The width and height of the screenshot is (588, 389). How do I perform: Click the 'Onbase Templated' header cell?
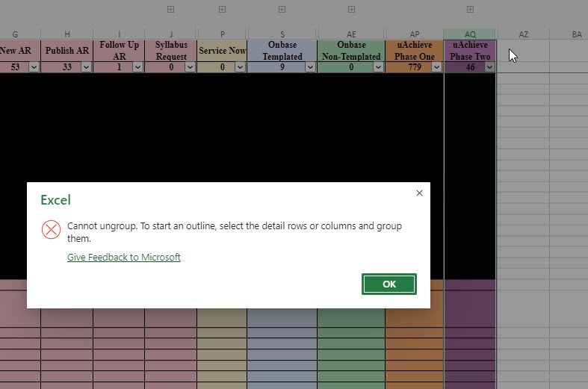point(282,51)
